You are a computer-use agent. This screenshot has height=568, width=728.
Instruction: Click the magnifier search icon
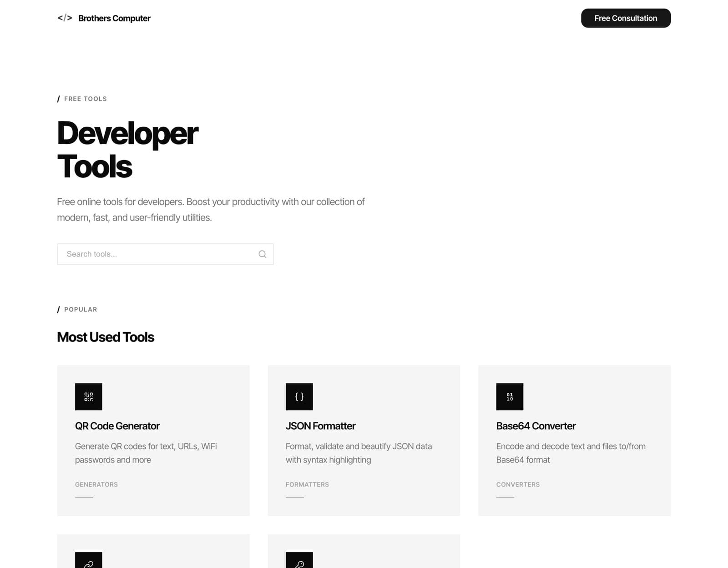tap(263, 254)
